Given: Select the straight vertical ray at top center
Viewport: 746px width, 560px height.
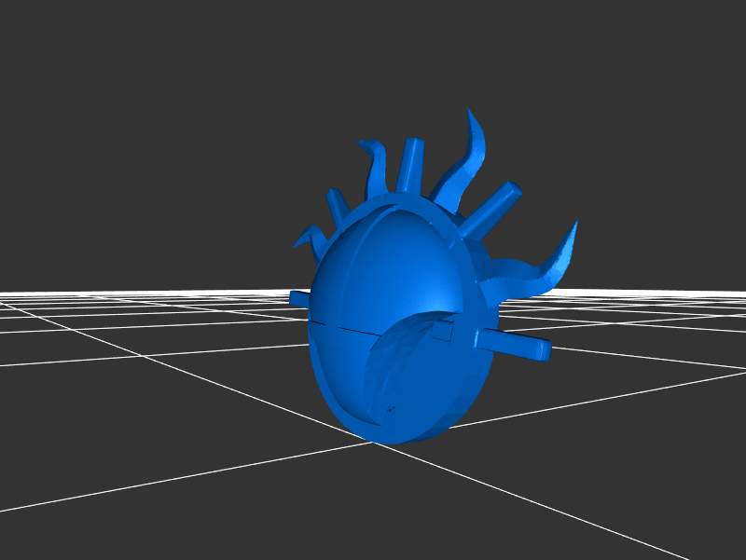Looking at the screenshot, I should (x=409, y=166).
